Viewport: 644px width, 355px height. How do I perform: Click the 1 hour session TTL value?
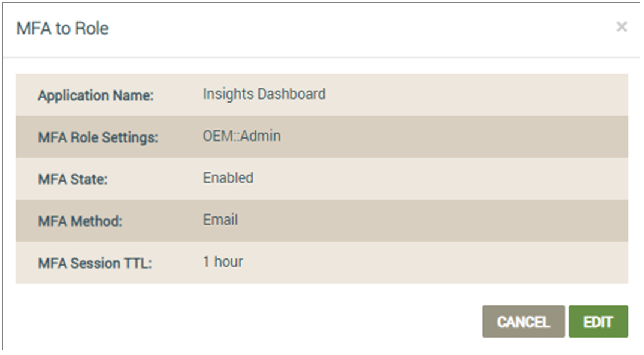[223, 261]
